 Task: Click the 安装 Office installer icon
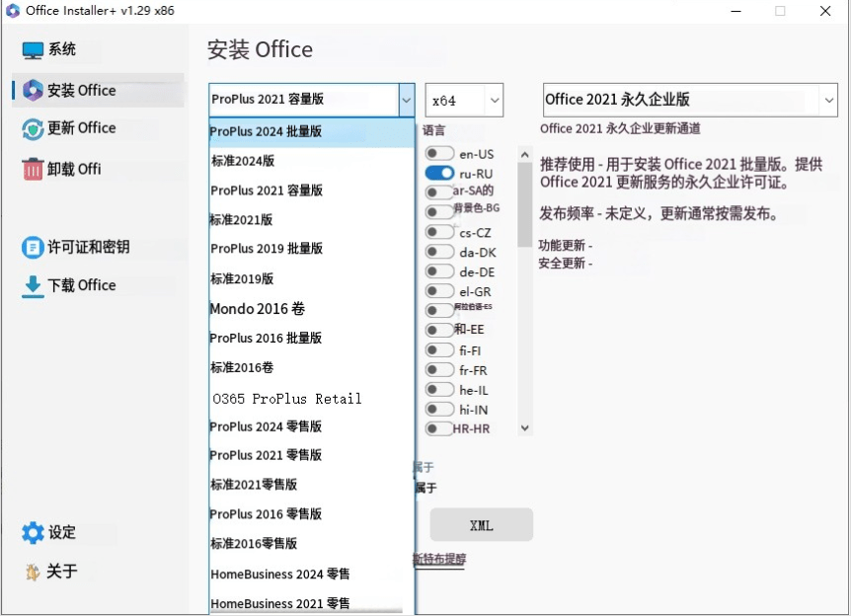pos(32,89)
